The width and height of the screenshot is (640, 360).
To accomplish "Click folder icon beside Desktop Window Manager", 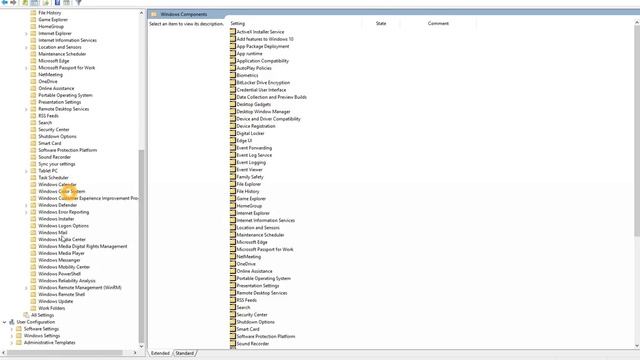I will [x=233, y=111].
